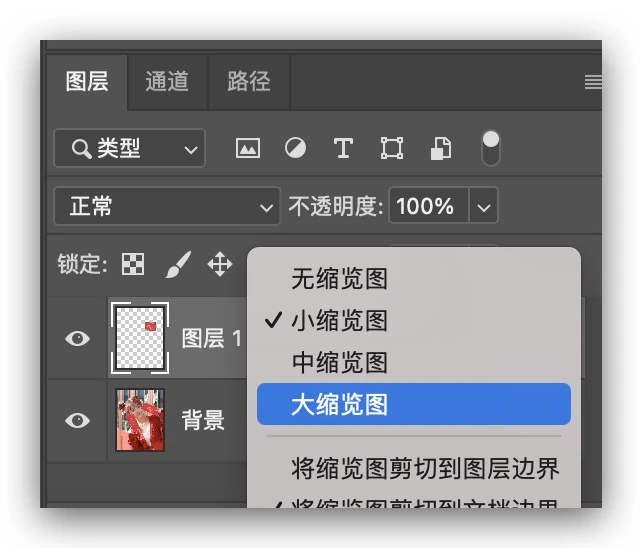This screenshot has width=642, height=548.
Task: Open the 类型 filter dropdown
Action: point(129,149)
